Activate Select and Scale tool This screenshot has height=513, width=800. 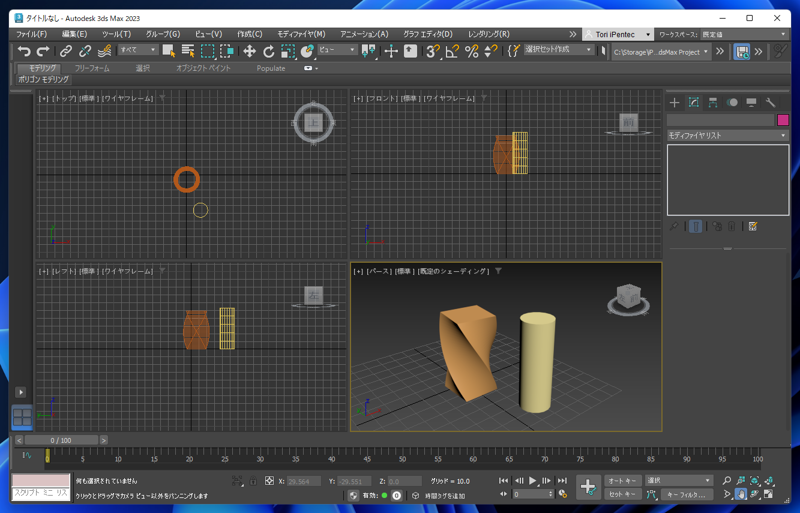[x=288, y=51]
